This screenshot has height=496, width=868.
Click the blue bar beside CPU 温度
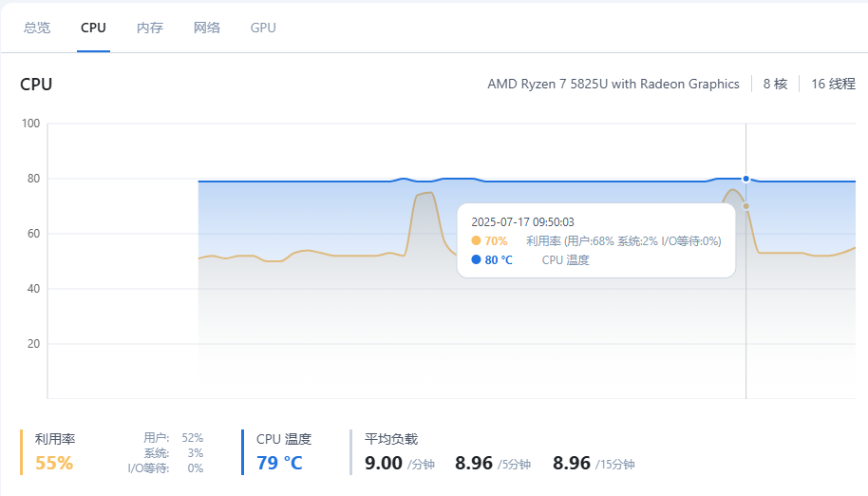pos(243,451)
